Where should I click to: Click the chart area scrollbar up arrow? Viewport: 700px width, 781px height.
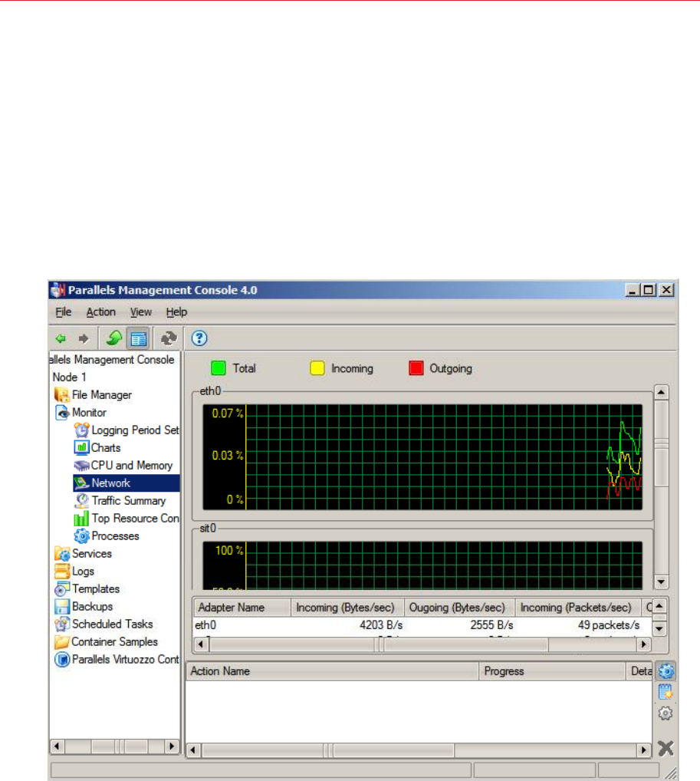pyautogui.click(x=661, y=393)
